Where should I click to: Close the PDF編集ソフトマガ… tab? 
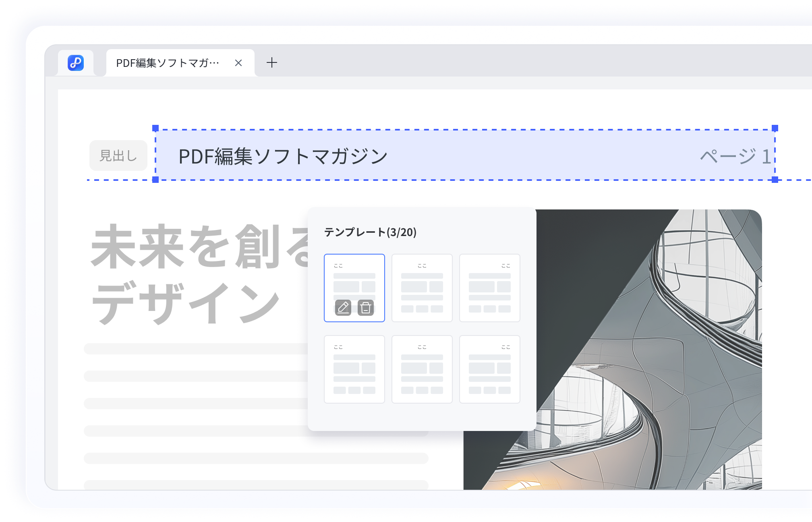238,63
